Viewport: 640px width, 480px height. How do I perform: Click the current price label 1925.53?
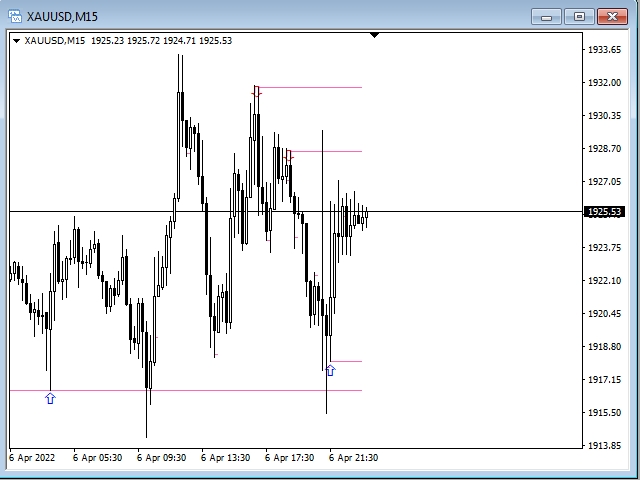pyautogui.click(x=605, y=212)
